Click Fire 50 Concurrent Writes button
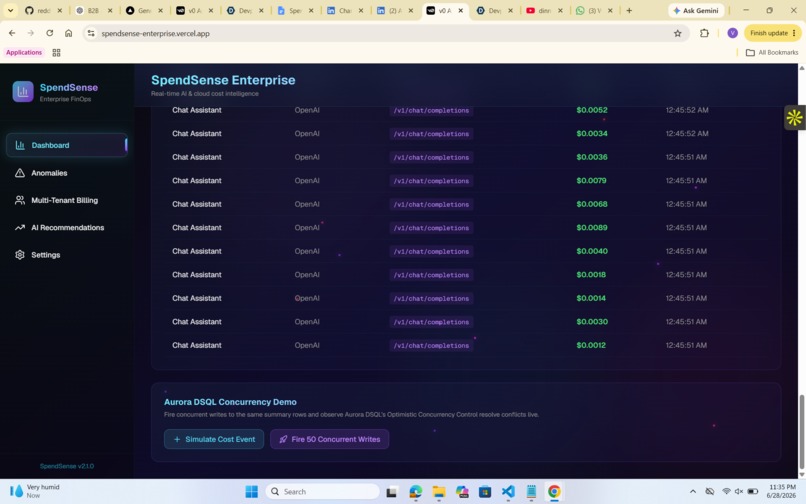The width and height of the screenshot is (806, 504). coord(329,439)
